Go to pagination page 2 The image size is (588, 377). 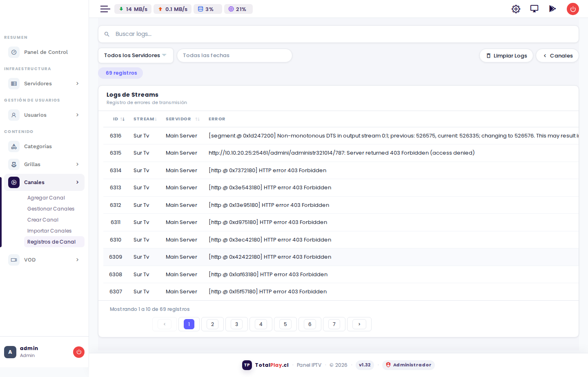click(x=212, y=324)
